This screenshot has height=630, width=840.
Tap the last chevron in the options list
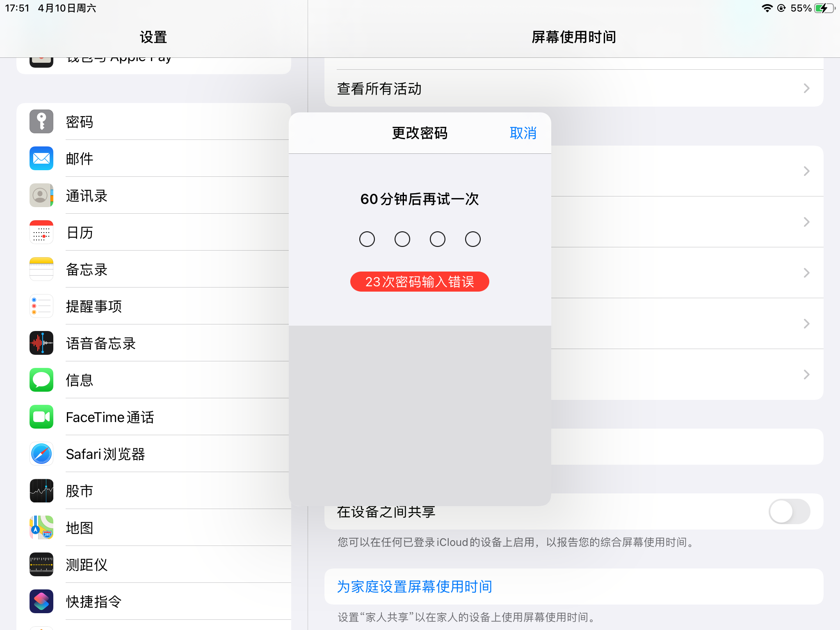pos(806,374)
